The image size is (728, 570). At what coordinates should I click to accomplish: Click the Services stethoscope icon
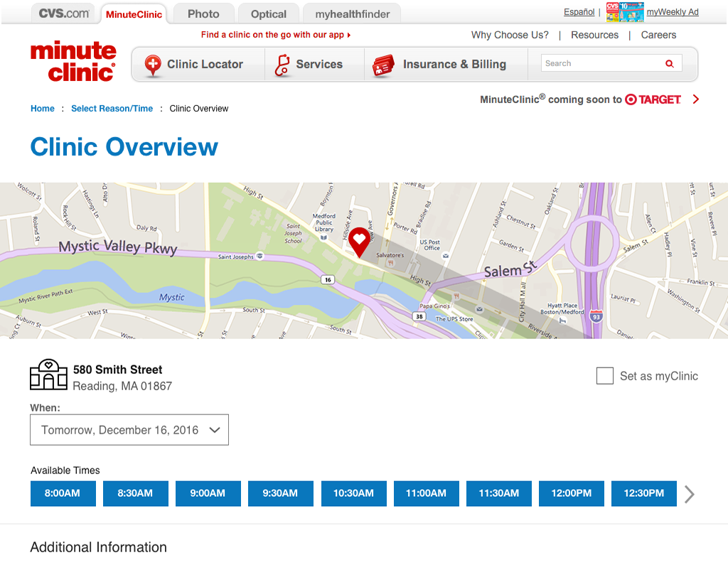coord(282,65)
